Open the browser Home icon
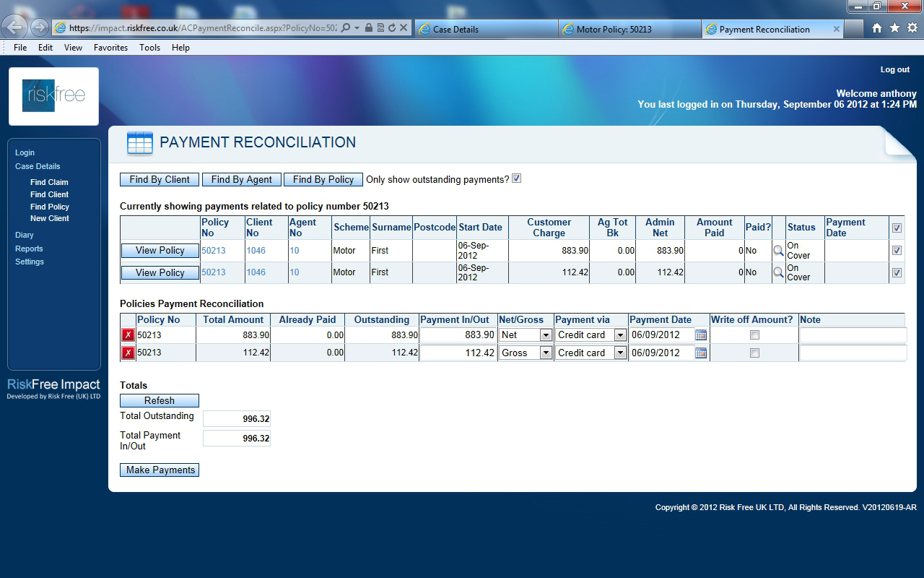Image resolution: width=924 pixels, height=578 pixels. point(877,28)
